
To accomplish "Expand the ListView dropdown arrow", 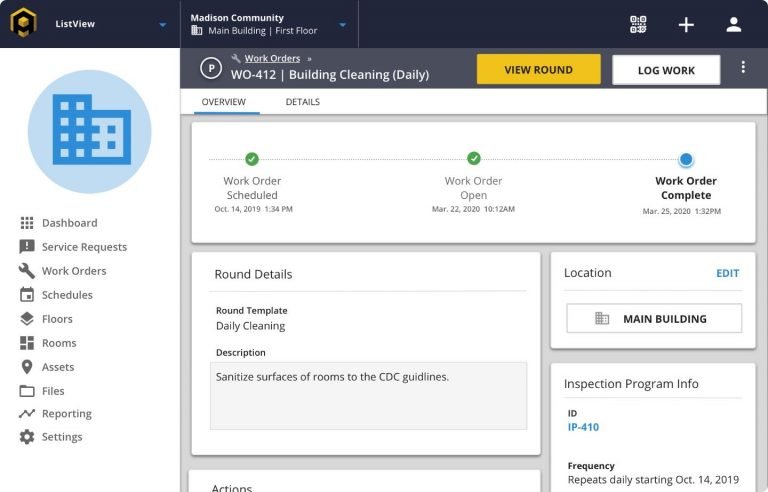I will [x=163, y=25].
